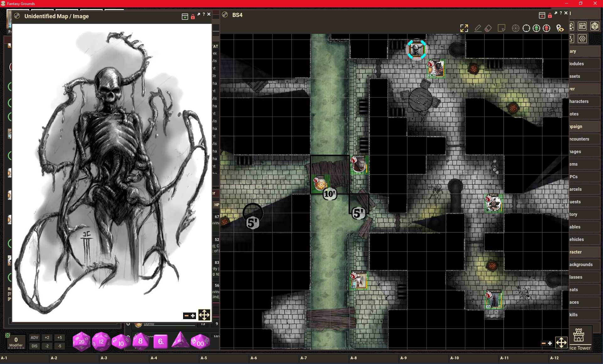Open Encounters from the sidebar
This screenshot has width=603, height=364.
point(585,139)
